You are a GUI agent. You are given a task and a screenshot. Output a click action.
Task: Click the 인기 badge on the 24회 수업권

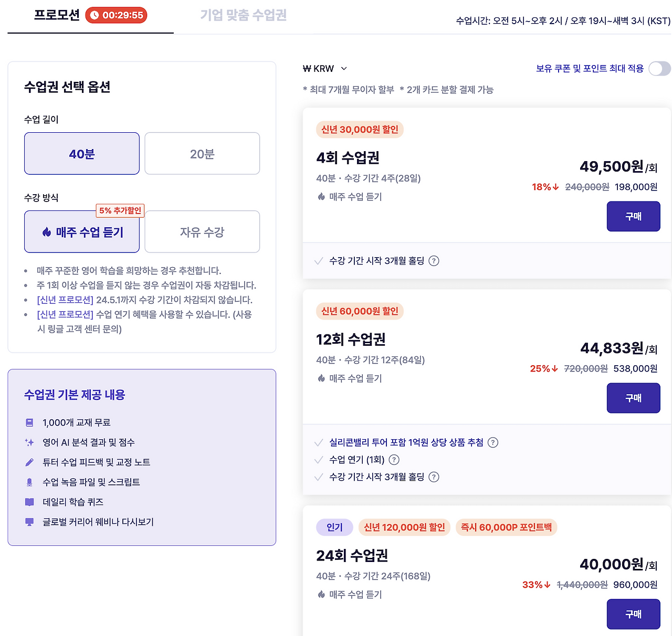click(x=334, y=527)
